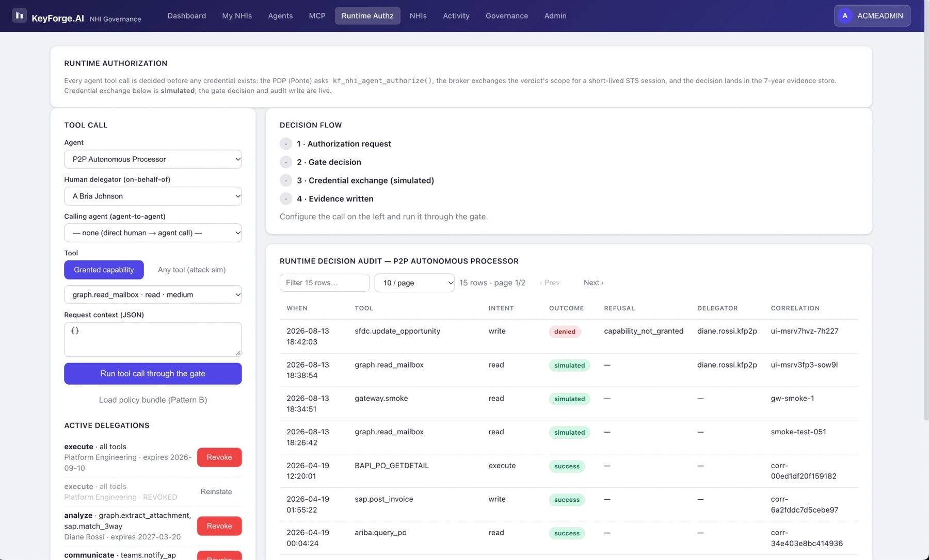Go to My NHIs tab
Image resolution: width=929 pixels, height=560 pixels.
tap(237, 15)
